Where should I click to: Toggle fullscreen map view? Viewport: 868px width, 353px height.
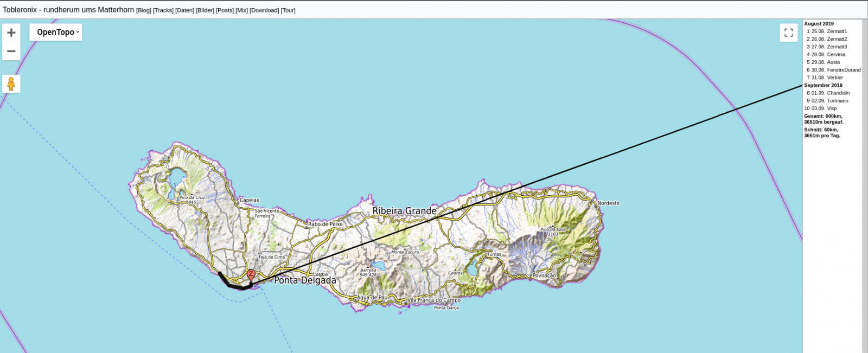[789, 33]
